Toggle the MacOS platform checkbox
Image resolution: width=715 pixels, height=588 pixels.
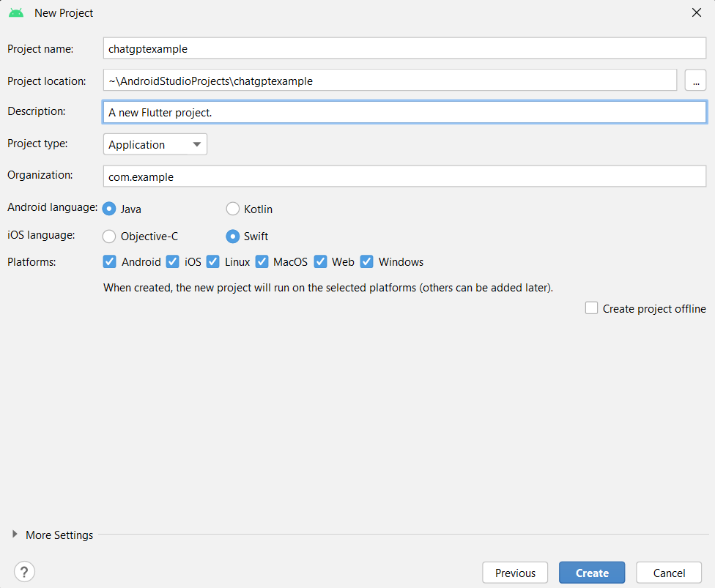262,261
